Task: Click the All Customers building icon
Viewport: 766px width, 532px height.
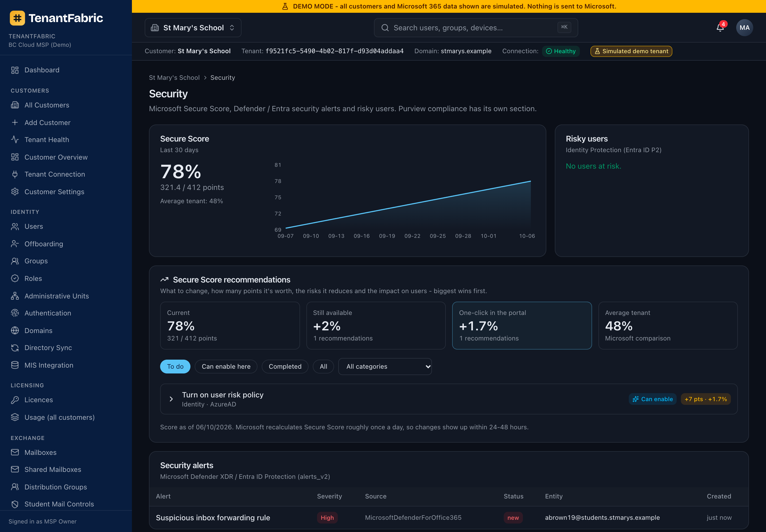Action: 15,105
